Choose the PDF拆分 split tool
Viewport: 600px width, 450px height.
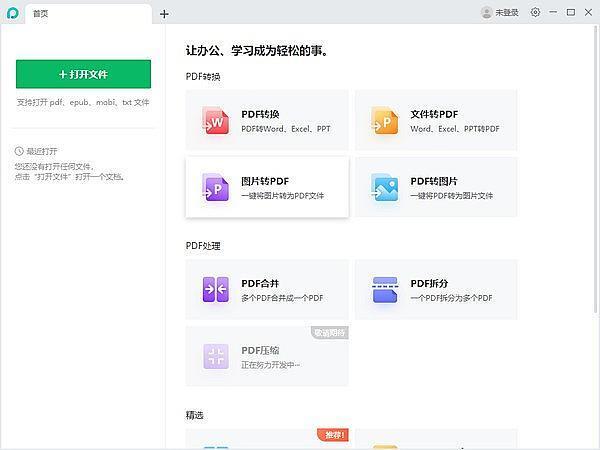(x=436, y=290)
